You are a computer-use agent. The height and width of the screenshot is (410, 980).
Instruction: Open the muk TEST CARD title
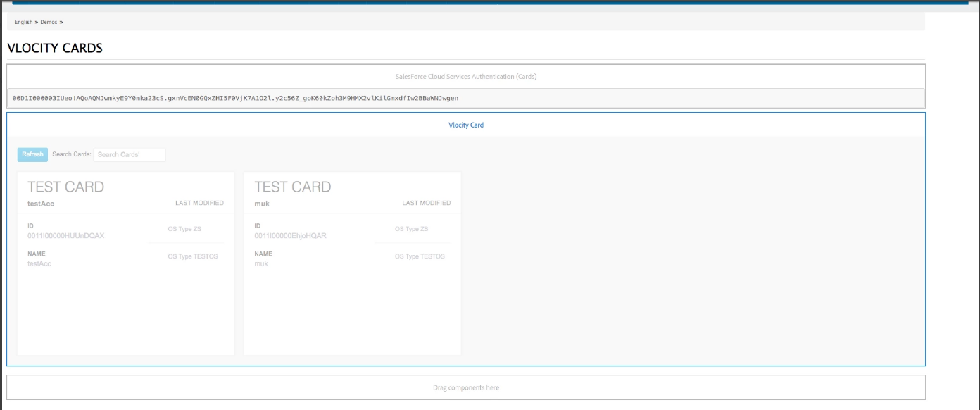(x=292, y=187)
